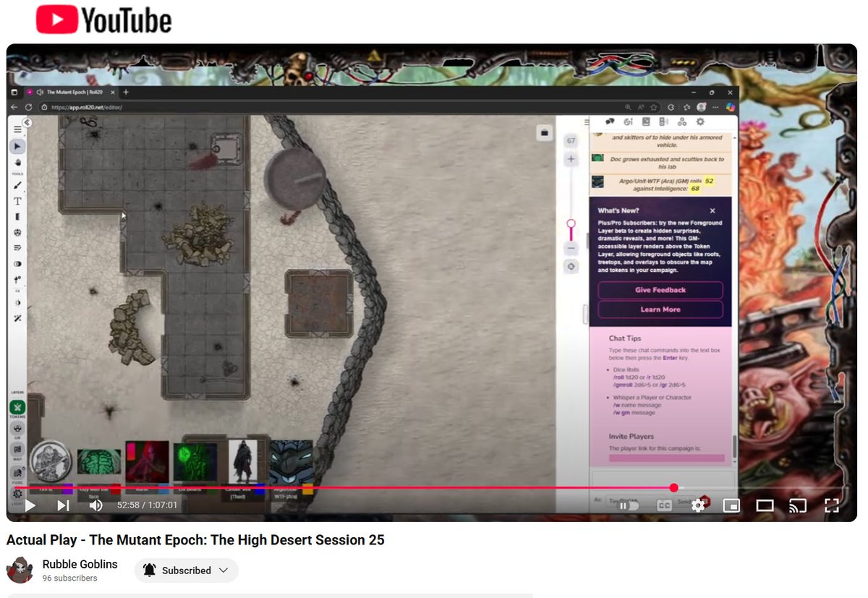Select the Foreground layer

tap(17, 471)
